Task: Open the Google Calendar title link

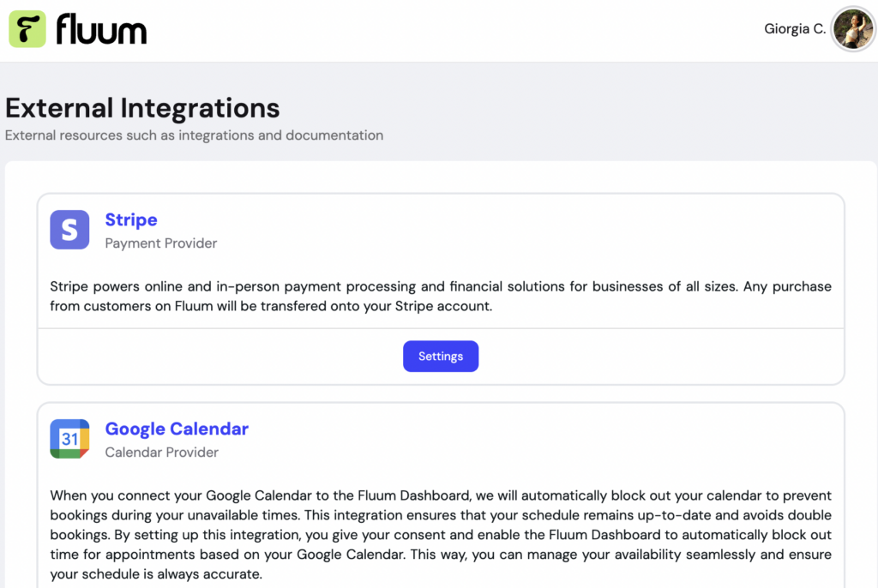Action: click(x=177, y=429)
